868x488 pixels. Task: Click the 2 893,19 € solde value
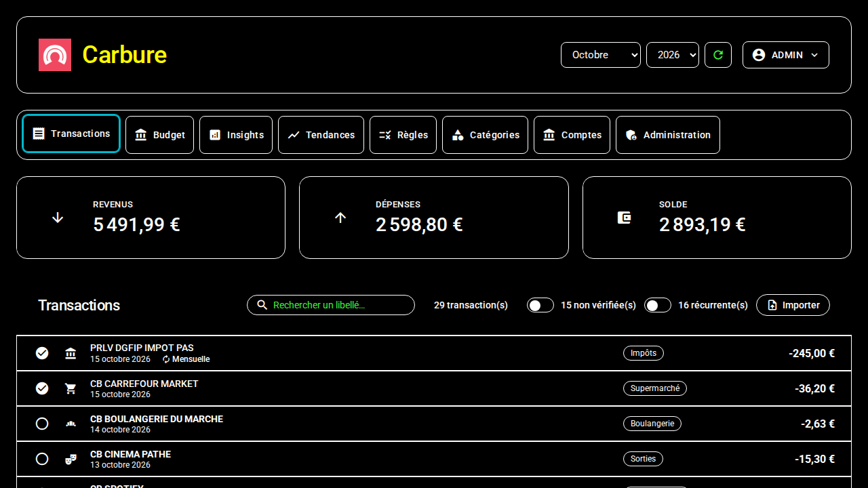[x=703, y=224]
